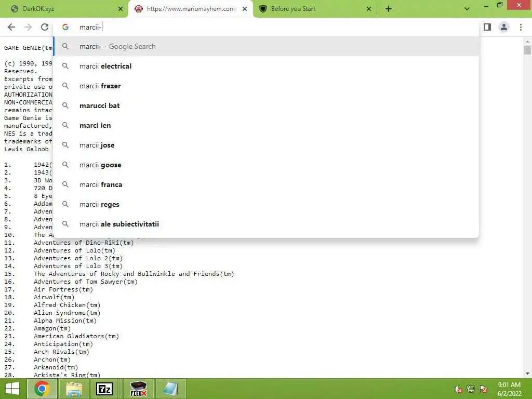Close the Before you Start tab

[369, 9]
